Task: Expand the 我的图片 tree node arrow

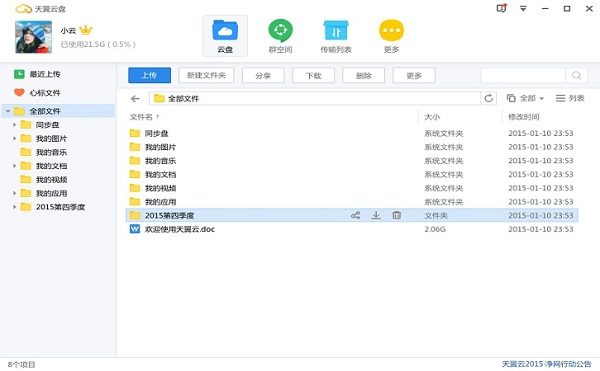Action: (x=14, y=138)
